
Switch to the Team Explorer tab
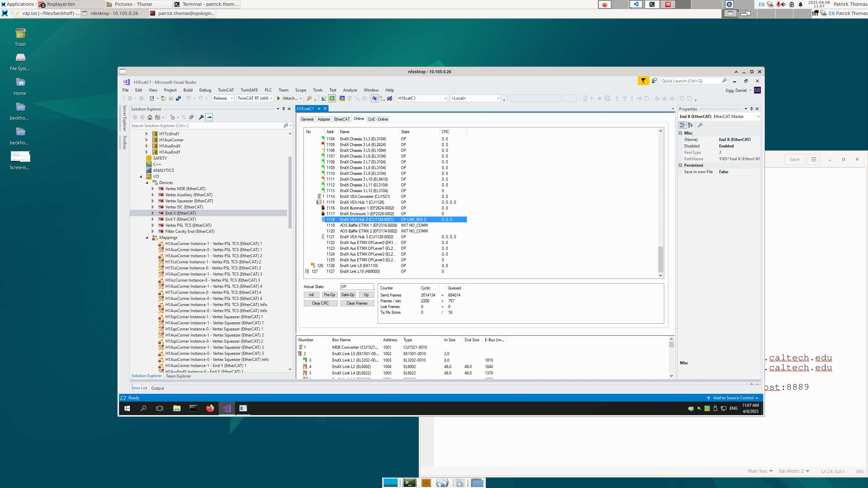tap(178, 376)
